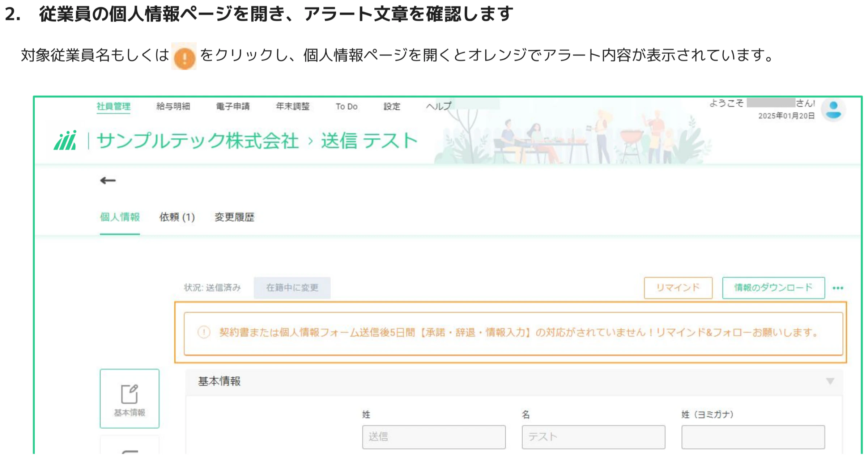Click the 情報のダウンロード button
The height and width of the screenshot is (459, 868).
pyautogui.click(x=774, y=288)
